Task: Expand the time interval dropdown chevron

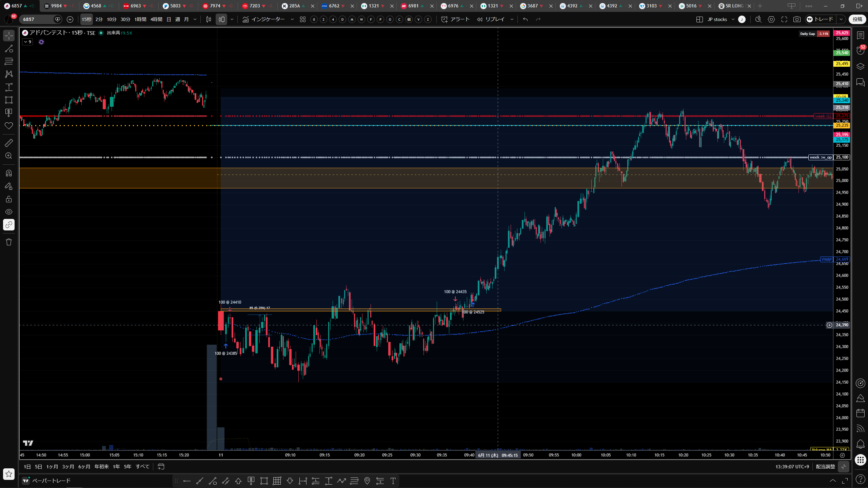Action: [x=195, y=19]
